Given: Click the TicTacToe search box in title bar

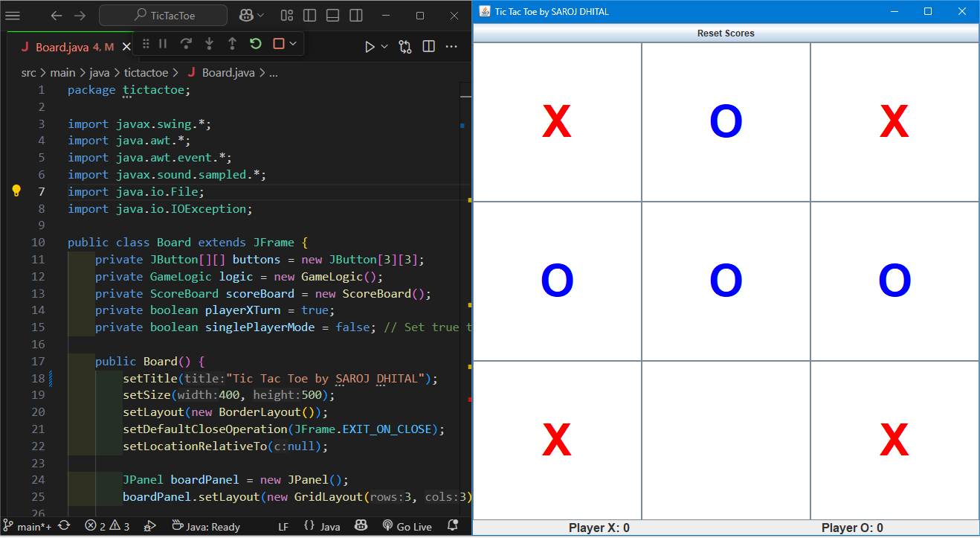Looking at the screenshot, I should click(162, 15).
